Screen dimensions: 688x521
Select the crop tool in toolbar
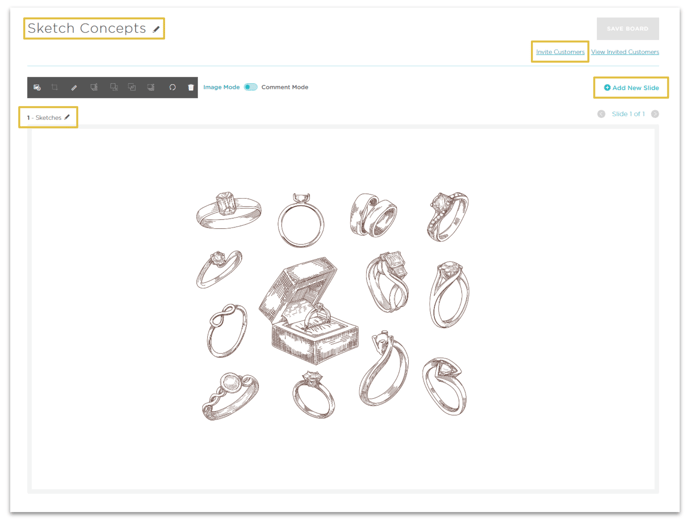[x=54, y=87]
